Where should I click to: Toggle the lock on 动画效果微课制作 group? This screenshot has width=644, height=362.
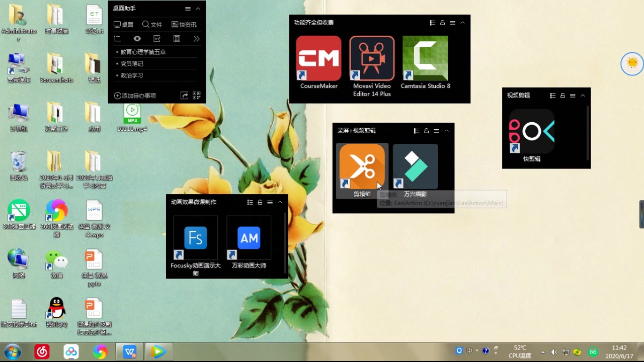[260, 202]
